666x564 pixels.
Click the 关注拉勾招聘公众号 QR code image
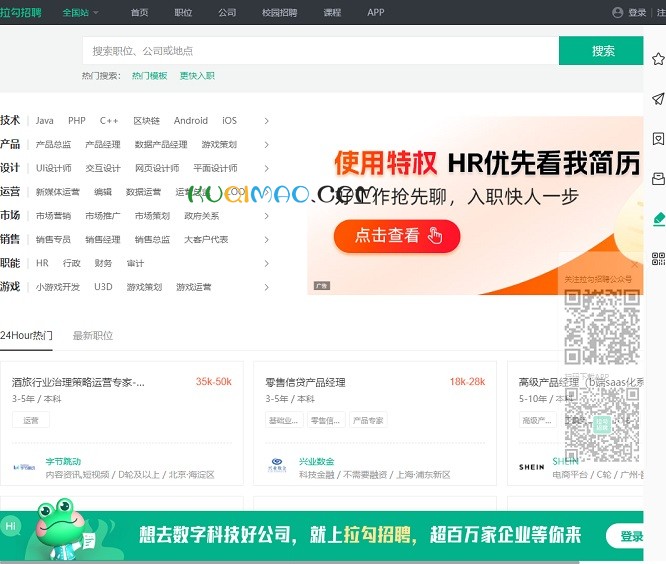[602, 327]
